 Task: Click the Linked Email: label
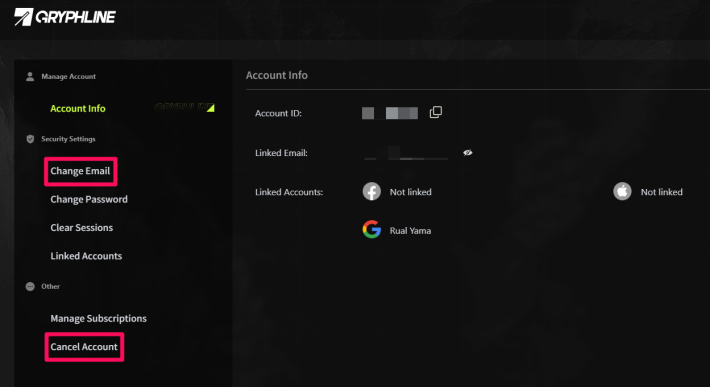click(x=281, y=153)
